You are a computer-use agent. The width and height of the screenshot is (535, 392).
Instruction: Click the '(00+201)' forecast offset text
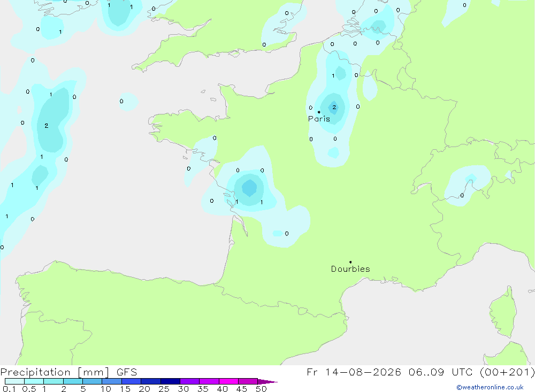pos(508,372)
